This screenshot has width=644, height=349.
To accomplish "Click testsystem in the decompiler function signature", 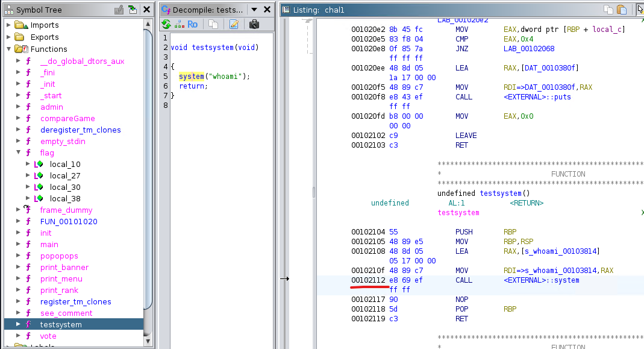I will pos(213,47).
